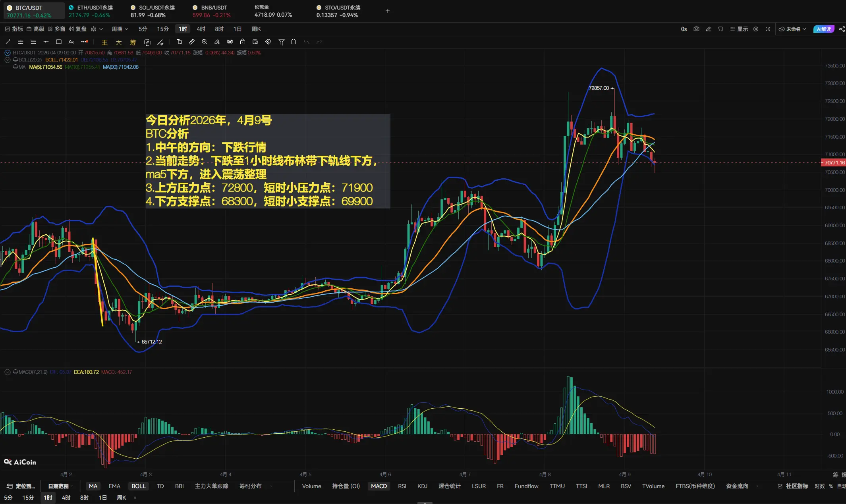The width and height of the screenshot is (846, 504).
Task: Open the 周期 period dropdown
Action: coord(120,29)
